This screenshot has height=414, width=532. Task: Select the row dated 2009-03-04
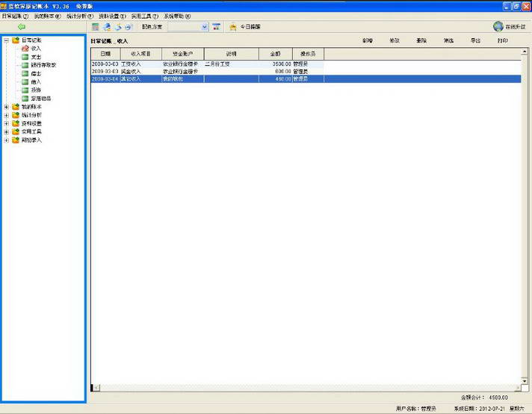[x=306, y=78]
